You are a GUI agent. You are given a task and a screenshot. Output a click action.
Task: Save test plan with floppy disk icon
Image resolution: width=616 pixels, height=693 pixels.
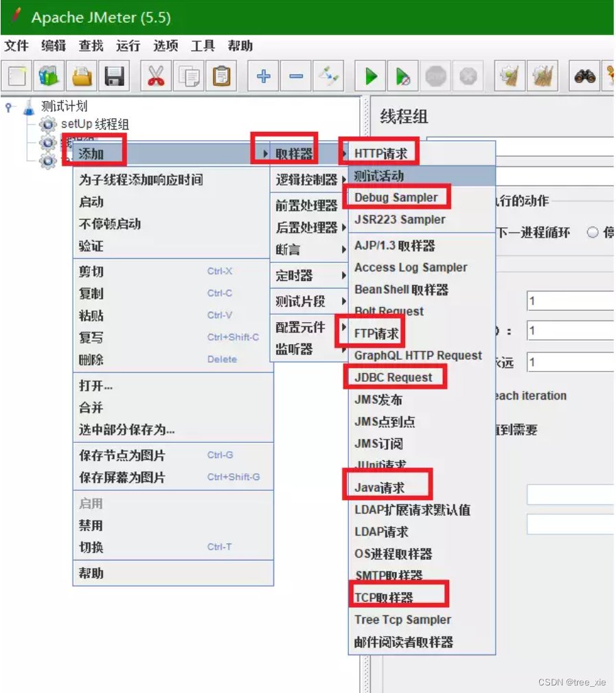[114, 76]
